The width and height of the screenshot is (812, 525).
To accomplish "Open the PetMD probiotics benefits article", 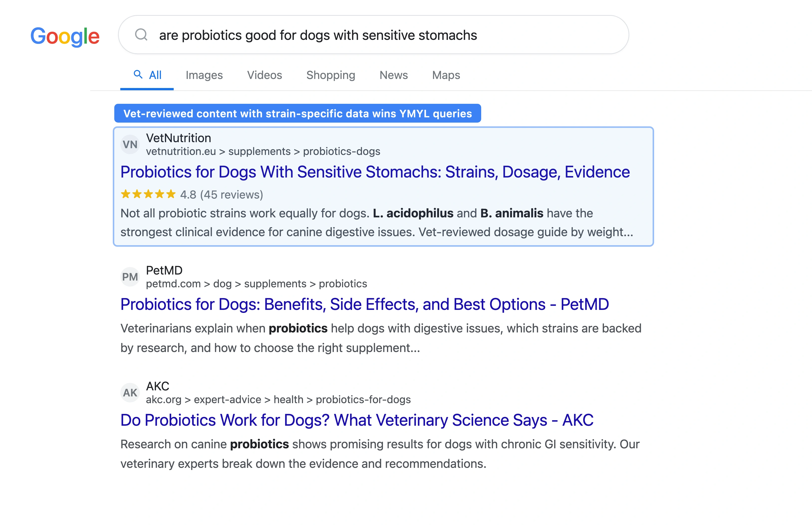I will [x=365, y=304].
